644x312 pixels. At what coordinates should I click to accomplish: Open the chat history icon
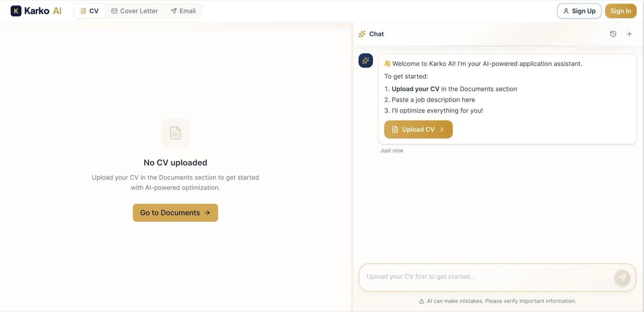613,34
